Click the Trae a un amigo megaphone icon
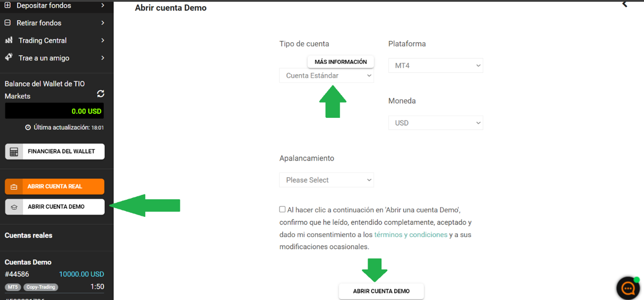 tap(8, 58)
